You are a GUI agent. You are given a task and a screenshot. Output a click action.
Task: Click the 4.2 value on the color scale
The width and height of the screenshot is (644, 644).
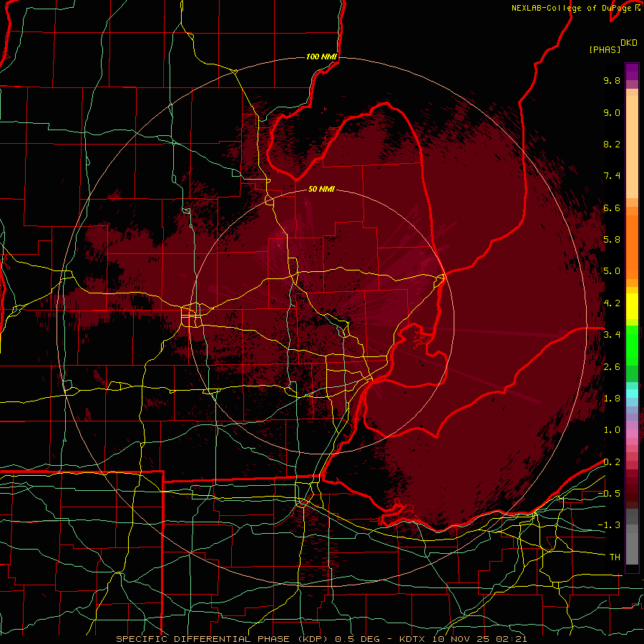click(612, 303)
